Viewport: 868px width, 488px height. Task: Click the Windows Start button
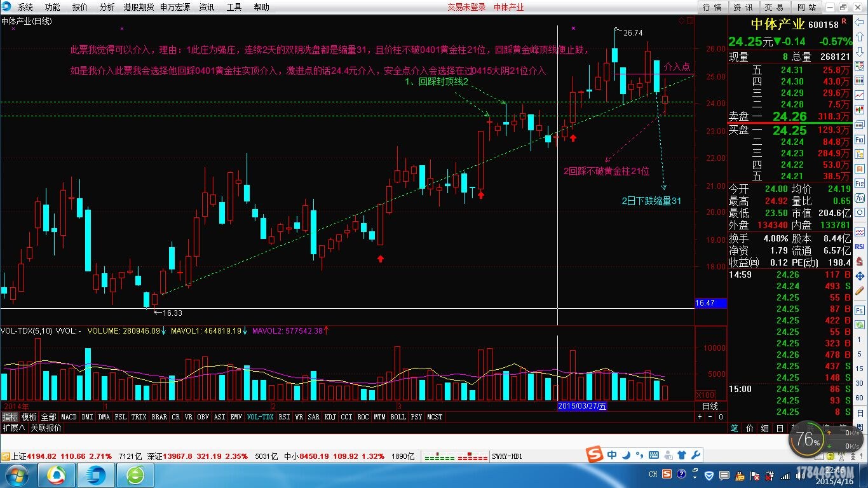17,475
